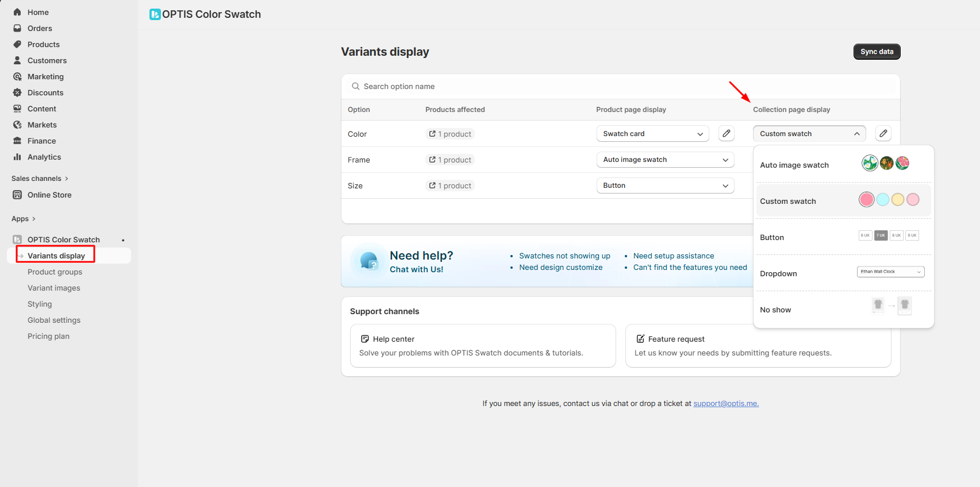Click the Sync data button

pyautogui.click(x=877, y=52)
